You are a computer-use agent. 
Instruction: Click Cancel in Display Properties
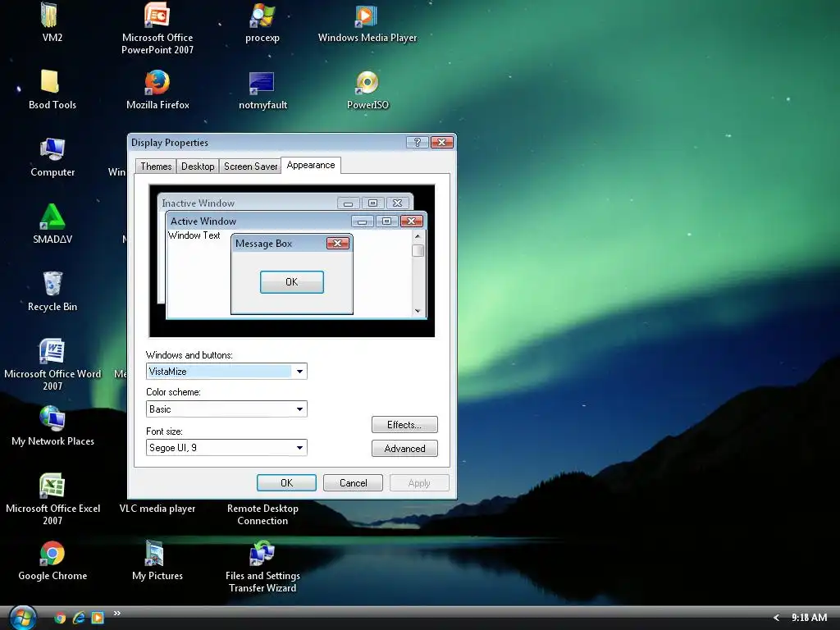coord(353,482)
